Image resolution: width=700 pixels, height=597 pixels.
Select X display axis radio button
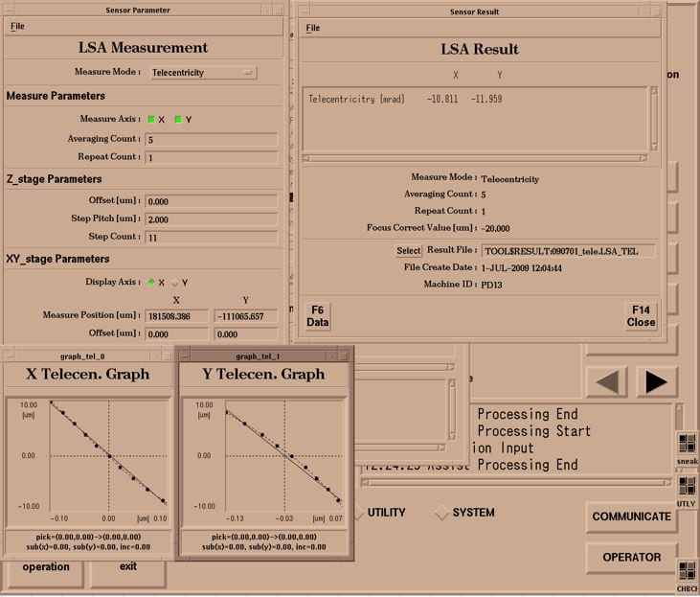point(151,282)
